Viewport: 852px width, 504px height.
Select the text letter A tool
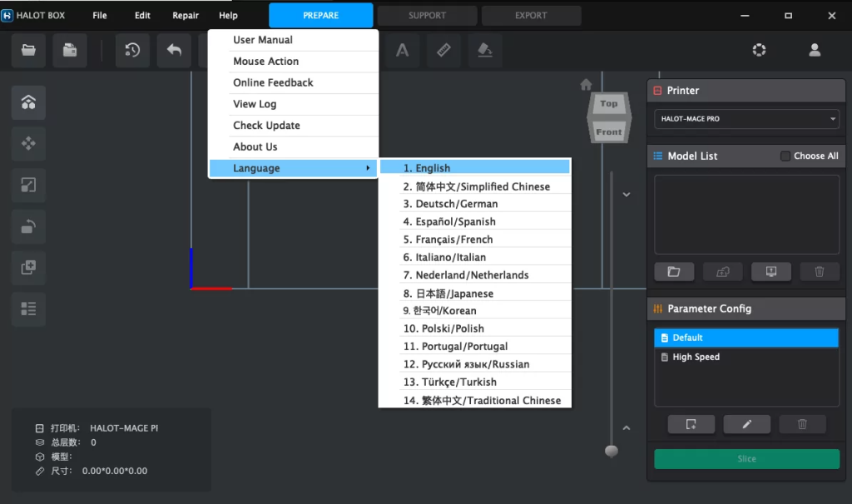402,50
